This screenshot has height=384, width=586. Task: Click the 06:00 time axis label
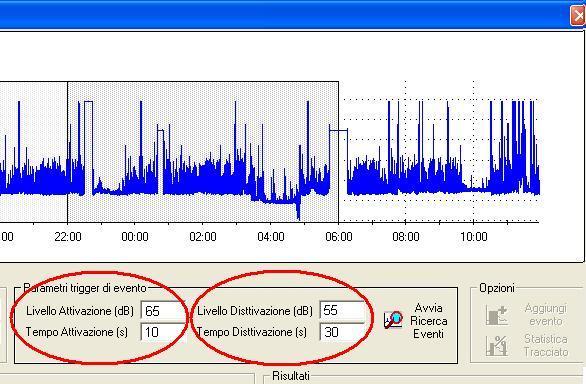339,237
